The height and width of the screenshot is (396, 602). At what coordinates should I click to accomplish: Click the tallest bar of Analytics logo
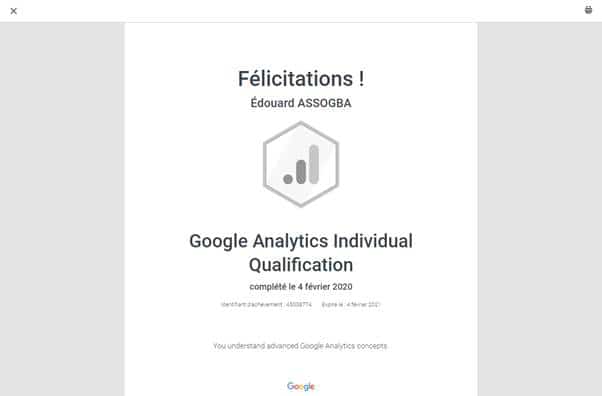314,164
